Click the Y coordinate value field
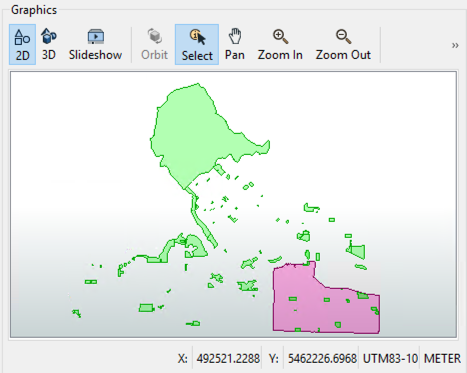Screen dimensions: 467x373 [322, 359]
